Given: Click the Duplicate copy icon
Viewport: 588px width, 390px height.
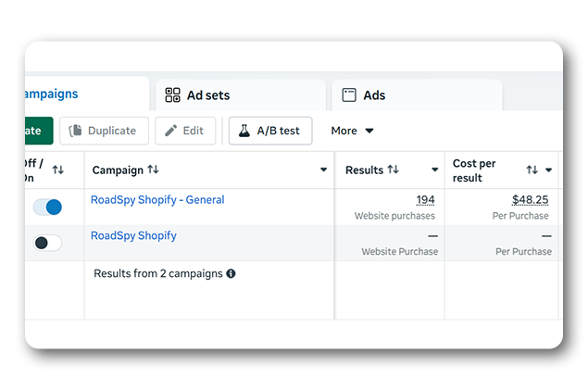Looking at the screenshot, I should 75,131.
